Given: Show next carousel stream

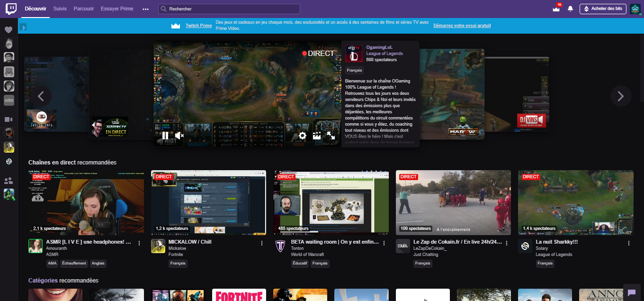Looking at the screenshot, I should (x=621, y=96).
